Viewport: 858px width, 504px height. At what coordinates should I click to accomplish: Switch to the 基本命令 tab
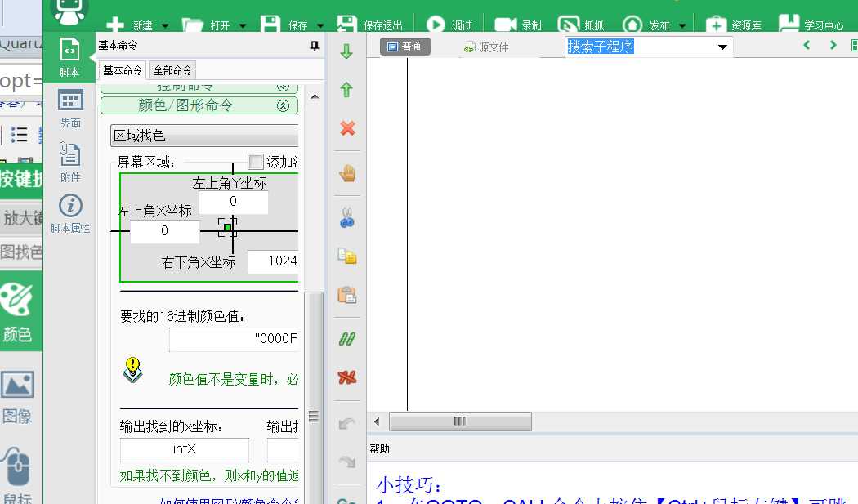click(x=123, y=70)
